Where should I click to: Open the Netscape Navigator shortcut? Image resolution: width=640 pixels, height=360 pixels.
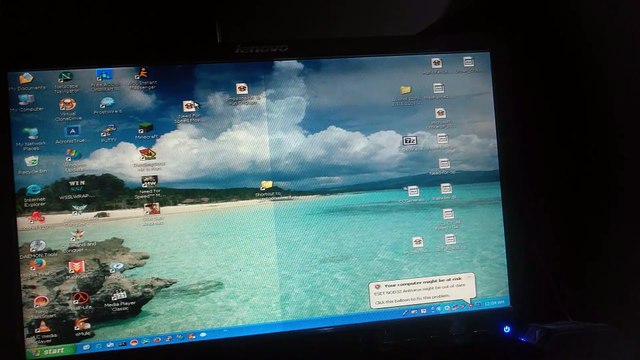click(66, 82)
